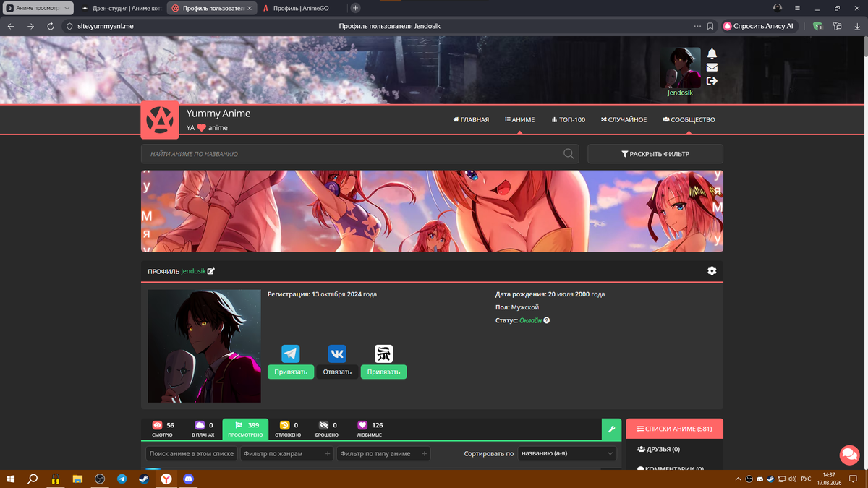This screenshot has height=488, width=868.
Task: Open messages envelope icon
Action: point(712,67)
